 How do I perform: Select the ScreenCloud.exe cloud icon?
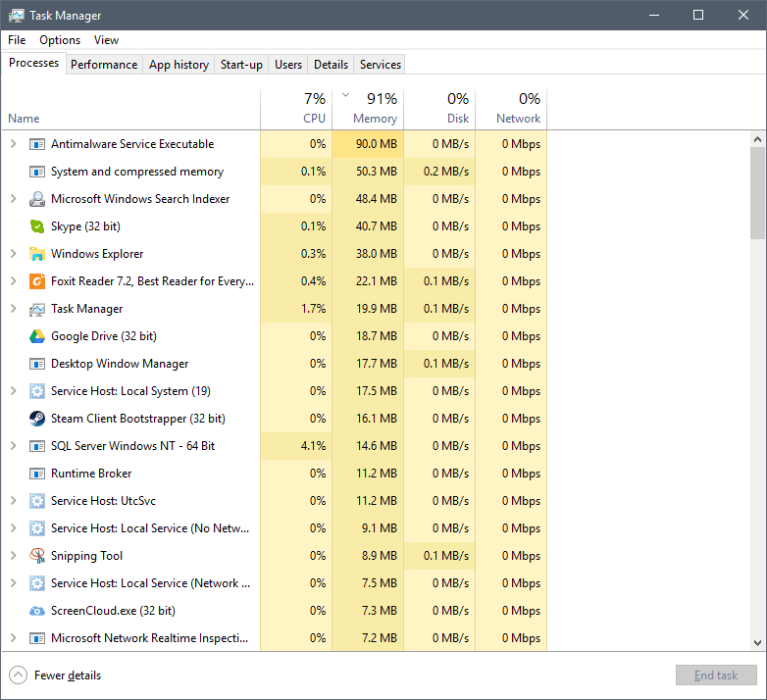37,611
